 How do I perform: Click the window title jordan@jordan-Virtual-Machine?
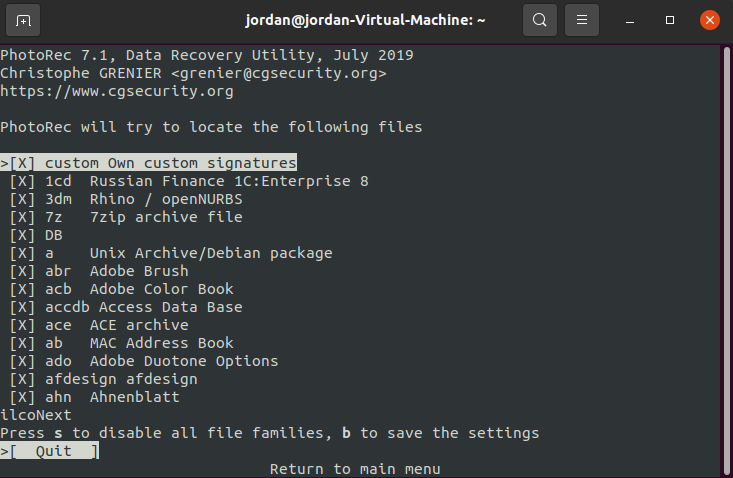tap(365, 20)
